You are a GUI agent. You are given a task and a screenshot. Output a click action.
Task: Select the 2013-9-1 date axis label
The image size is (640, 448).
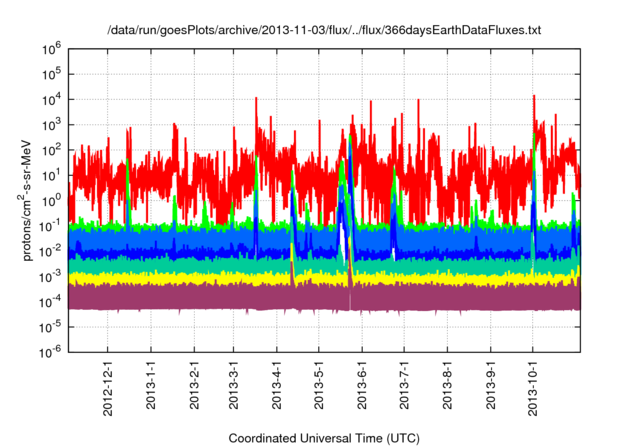pos(491,385)
